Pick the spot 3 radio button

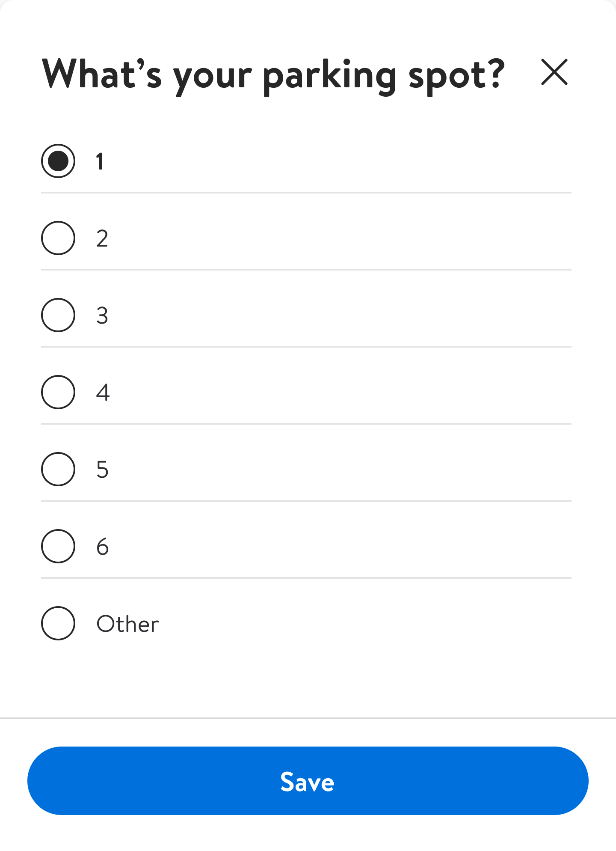58,315
